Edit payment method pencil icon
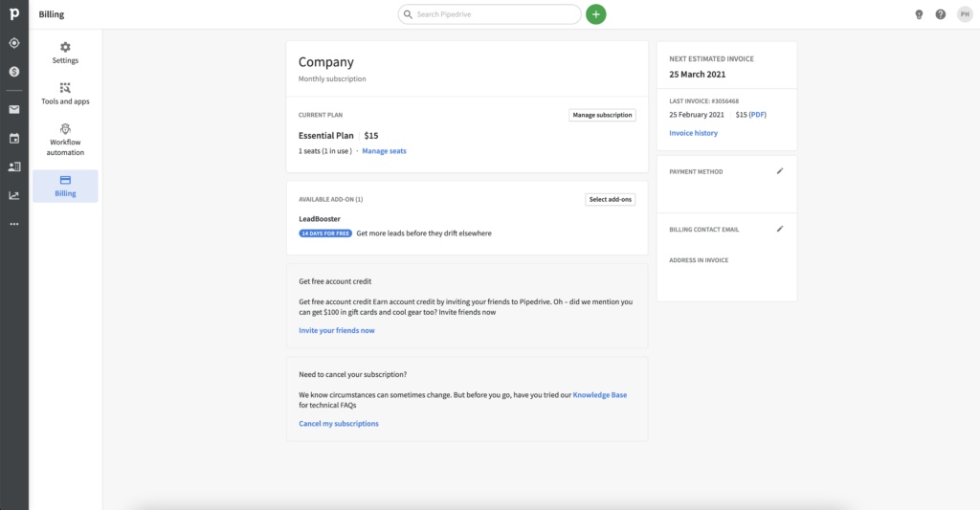 [779, 171]
